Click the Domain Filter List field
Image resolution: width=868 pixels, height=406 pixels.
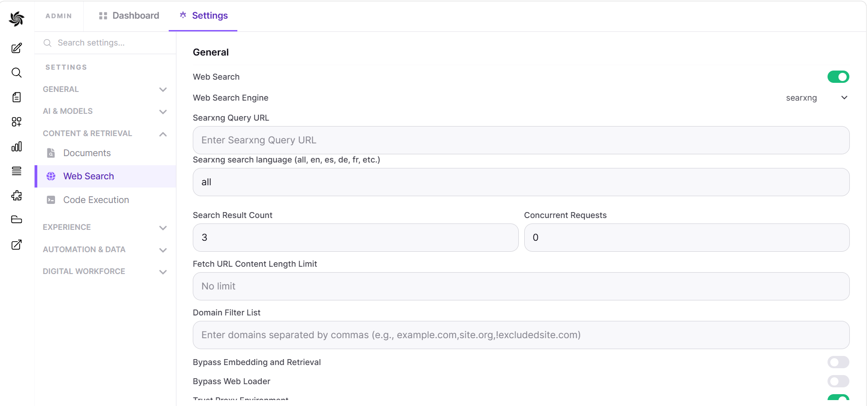521,335
